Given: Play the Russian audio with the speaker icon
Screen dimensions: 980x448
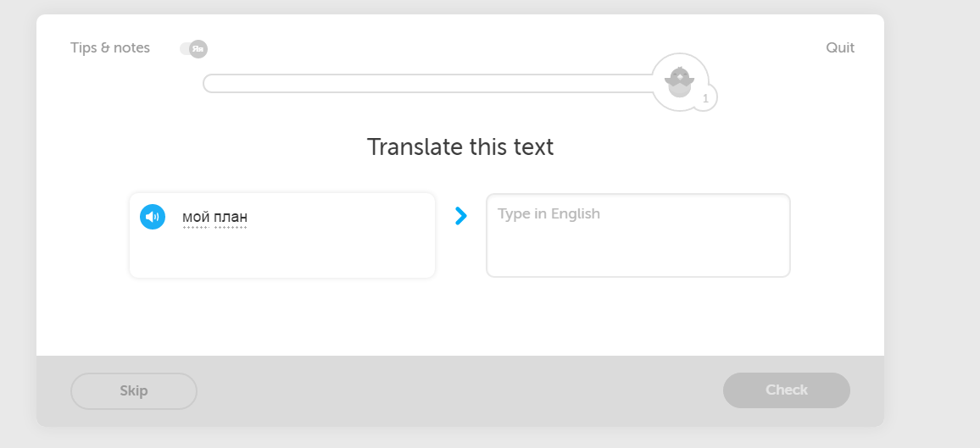Looking at the screenshot, I should [153, 218].
